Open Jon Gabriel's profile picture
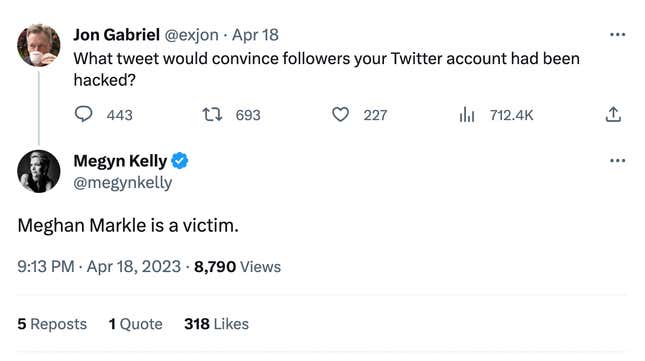645x361 pixels. click(x=39, y=45)
